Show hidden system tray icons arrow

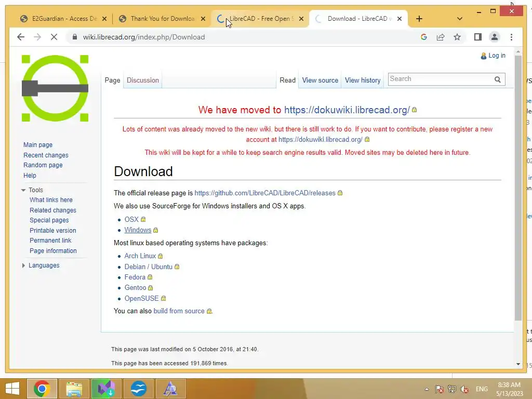coord(427,389)
